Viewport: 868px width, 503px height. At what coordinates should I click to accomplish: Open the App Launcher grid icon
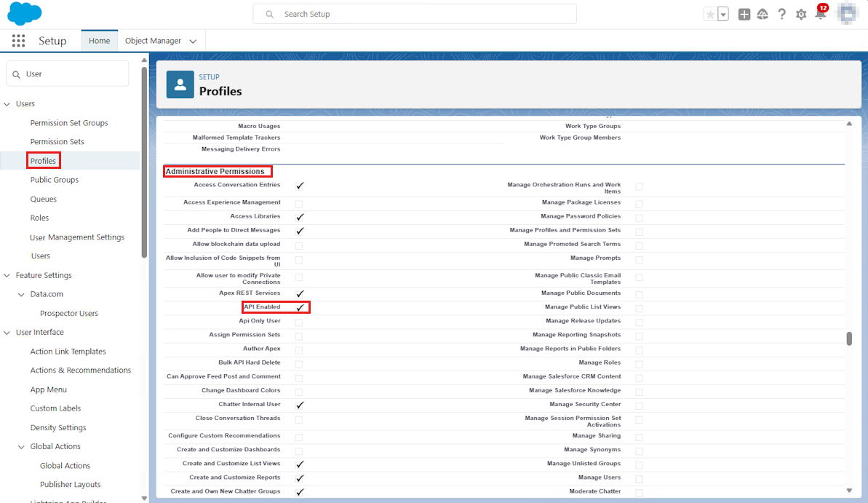(18, 41)
